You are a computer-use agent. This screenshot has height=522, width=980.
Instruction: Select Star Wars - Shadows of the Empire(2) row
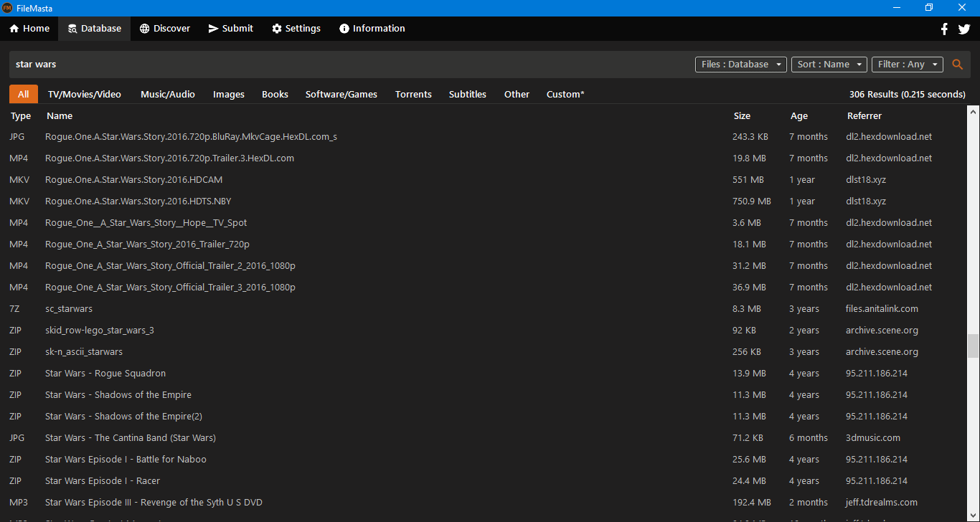coord(484,417)
